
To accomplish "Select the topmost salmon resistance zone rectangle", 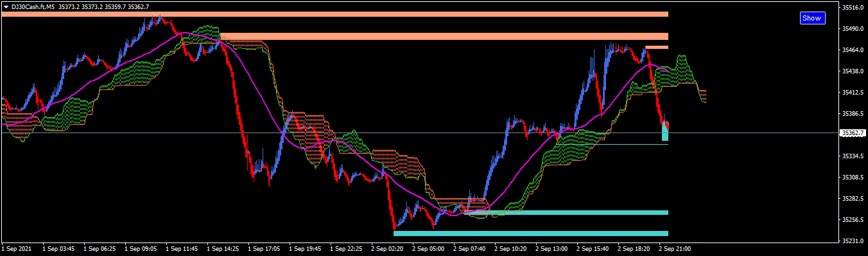I will 334,14.
